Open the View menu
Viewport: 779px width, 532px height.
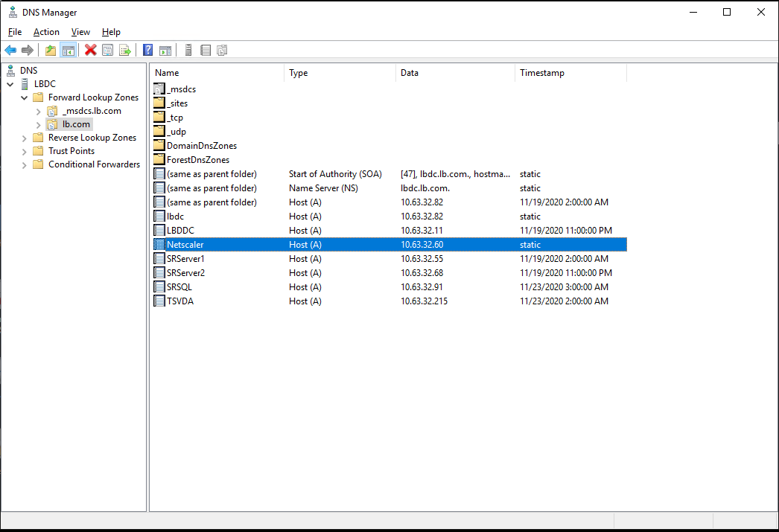click(80, 32)
